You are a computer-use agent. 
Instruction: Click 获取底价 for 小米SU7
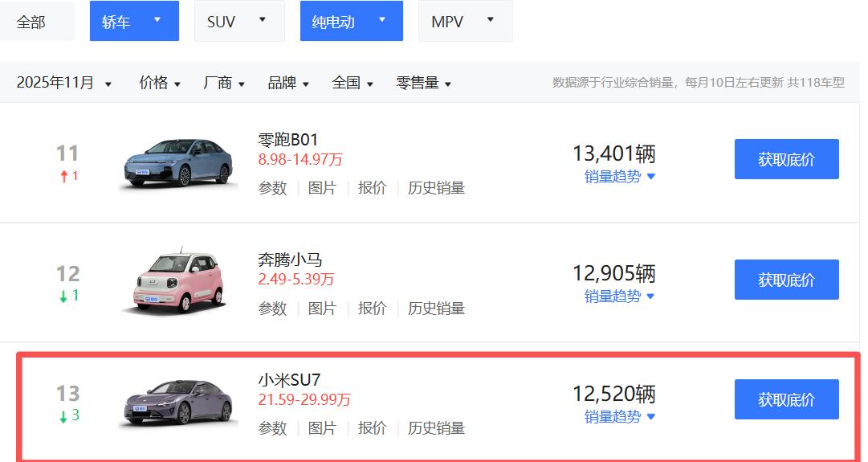tap(786, 399)
